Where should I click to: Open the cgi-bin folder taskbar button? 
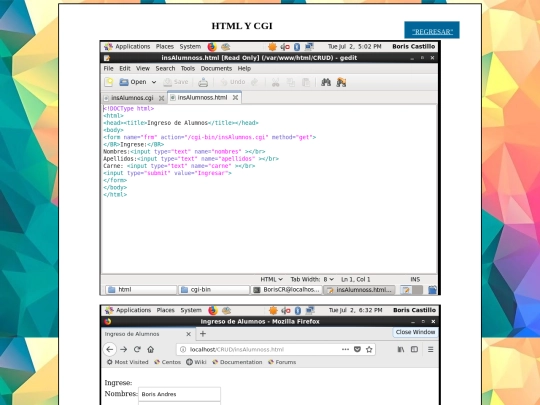(214, 290)
